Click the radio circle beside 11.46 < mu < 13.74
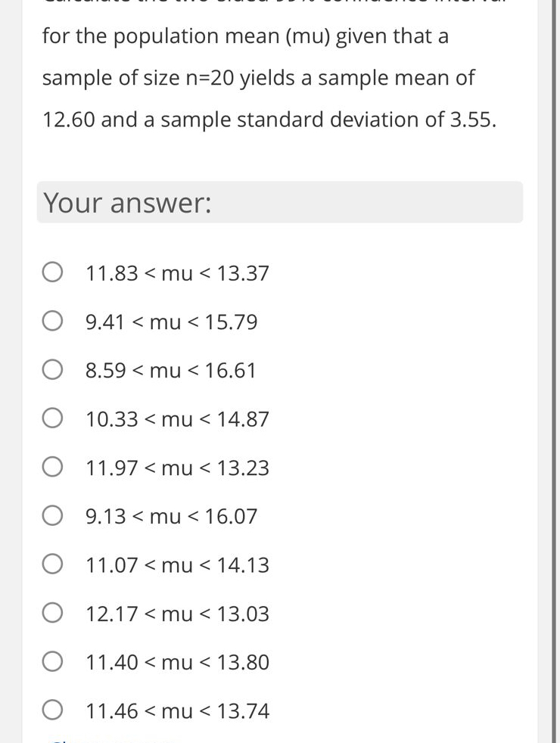Screen dimensions: 560x743 pos(52,710)
